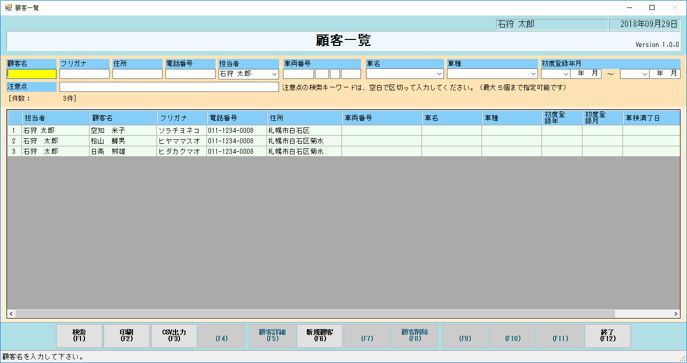Click the フリガナ column header in the table

tap(182, 118)
